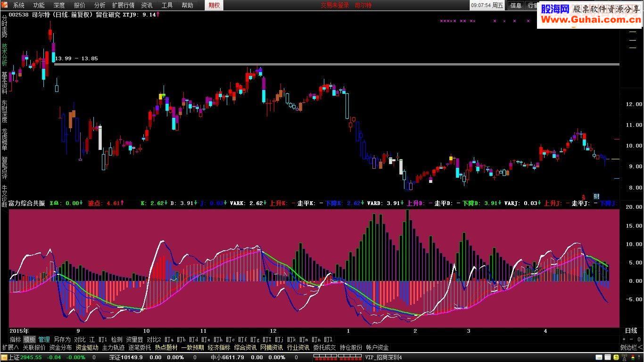Select the 东财深度 sidebar tab
The width and height of the screenshot is (644, 362).
click(4, 111)
